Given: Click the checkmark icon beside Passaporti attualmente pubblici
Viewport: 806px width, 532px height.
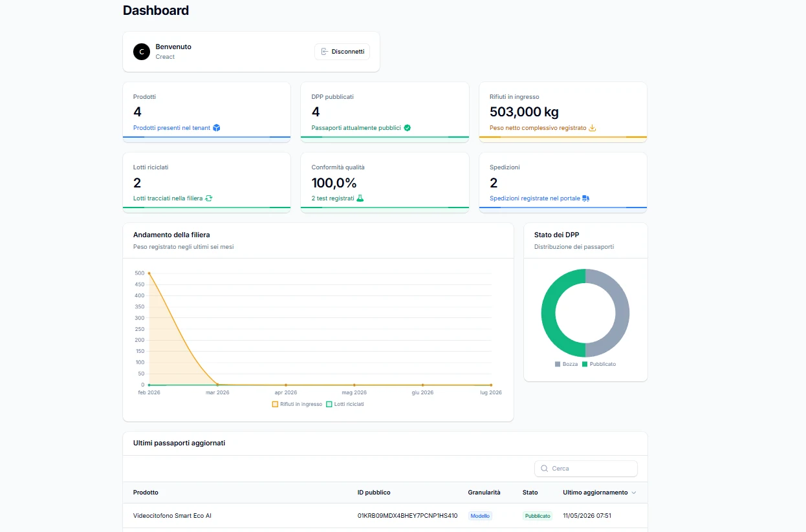Looking at the screenshot, I should 408,128.
